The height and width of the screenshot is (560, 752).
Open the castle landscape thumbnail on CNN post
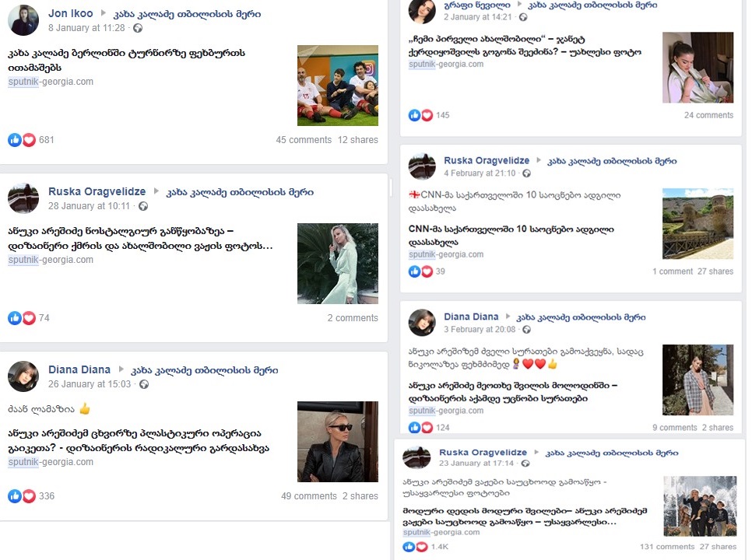pos(698,224)
